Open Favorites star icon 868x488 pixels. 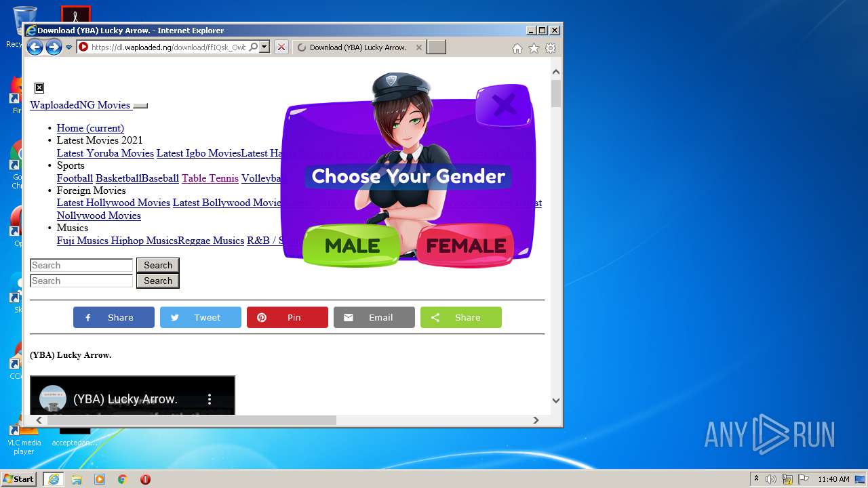[x=534, y=48]
